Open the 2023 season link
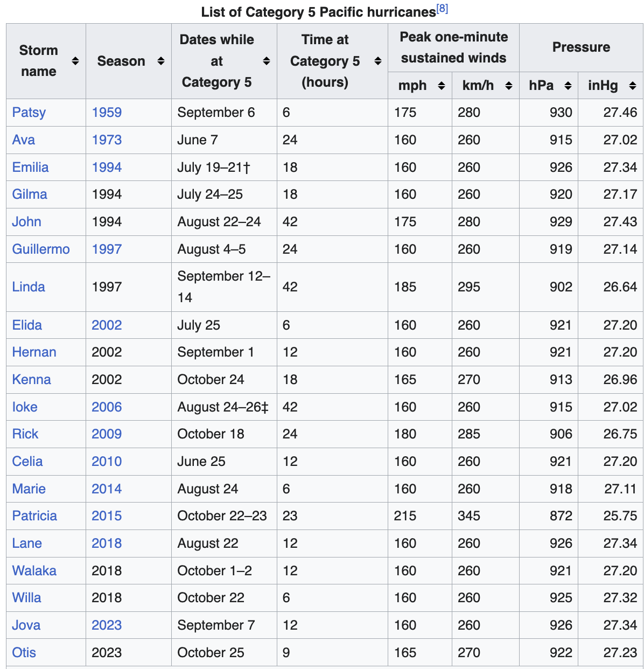Viewport: 644px width, 669px height. (107, 625)
